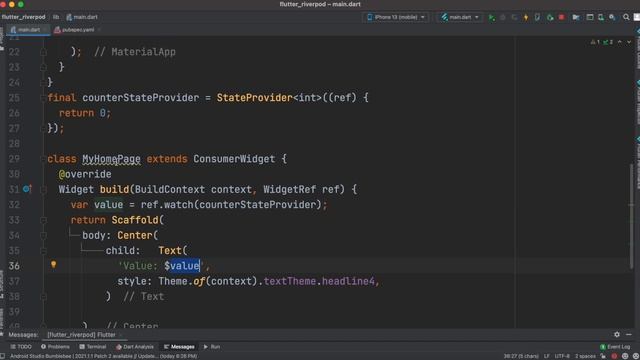Click ConsumerWidget on line 29
This screenshot has width=640, height=360.
pos(234,159)
